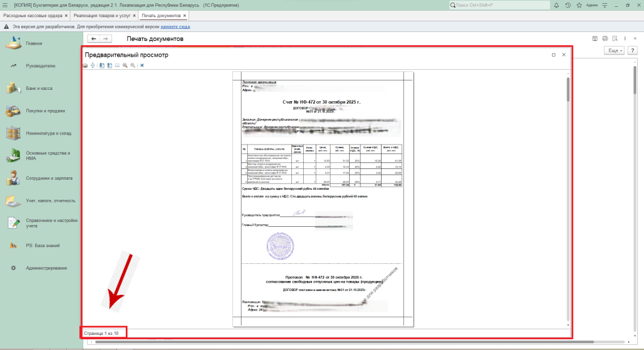Click the print icon in preview toolbar

tap(86, 65)
